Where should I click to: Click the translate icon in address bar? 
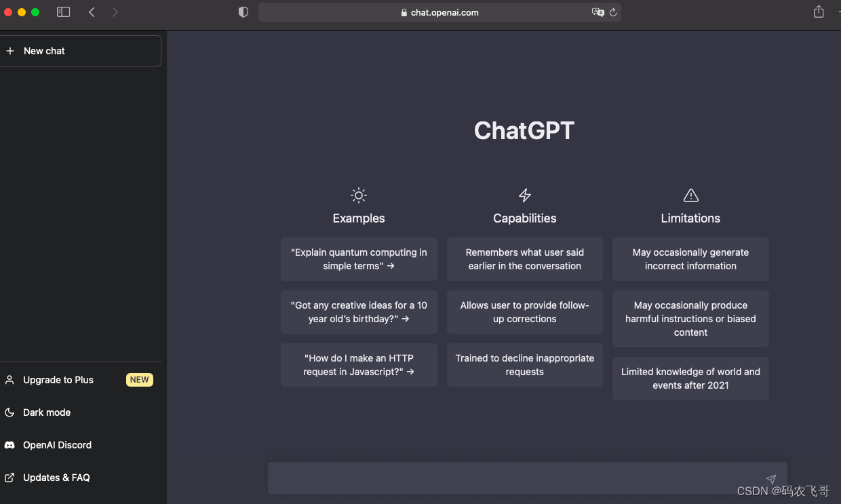pos(598,12)
